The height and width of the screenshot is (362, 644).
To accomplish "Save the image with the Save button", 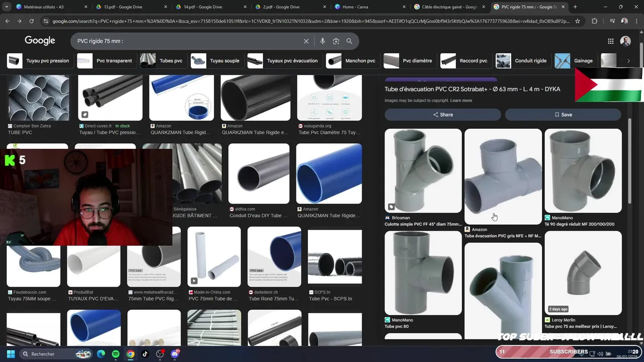I will tap(563, 115).
